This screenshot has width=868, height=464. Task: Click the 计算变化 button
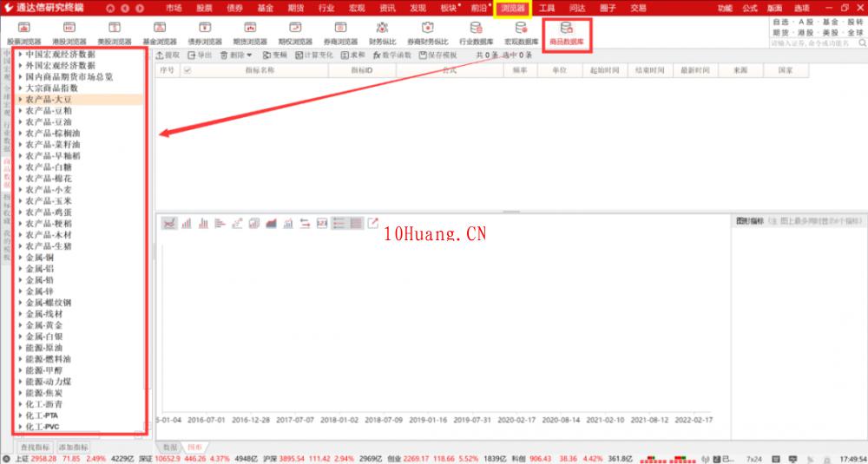point(314,56)
